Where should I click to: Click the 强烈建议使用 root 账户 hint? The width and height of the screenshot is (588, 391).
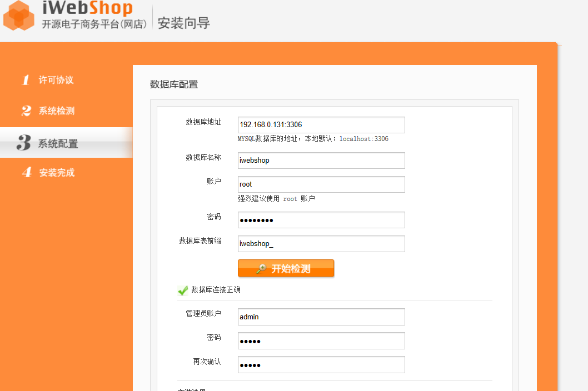click(276, 199)
